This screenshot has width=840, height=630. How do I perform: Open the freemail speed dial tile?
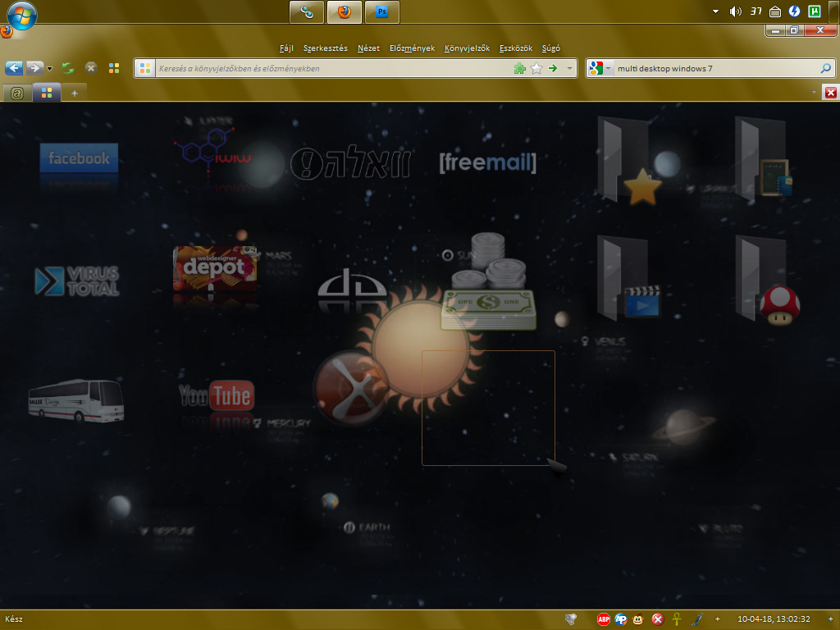click(487, 162)
